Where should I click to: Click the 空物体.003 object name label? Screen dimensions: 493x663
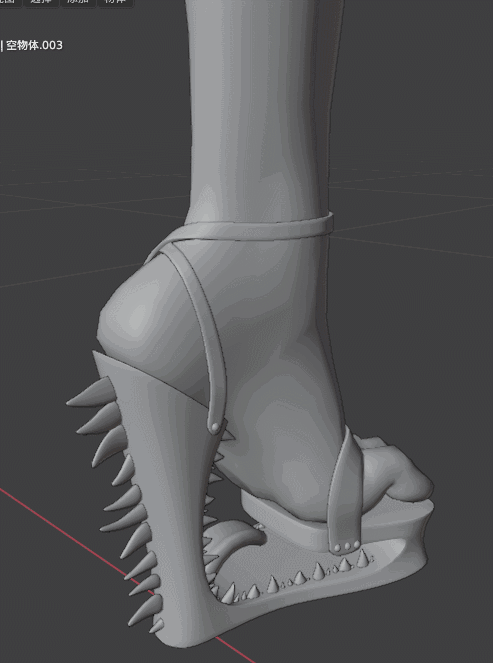coord(34,45)
